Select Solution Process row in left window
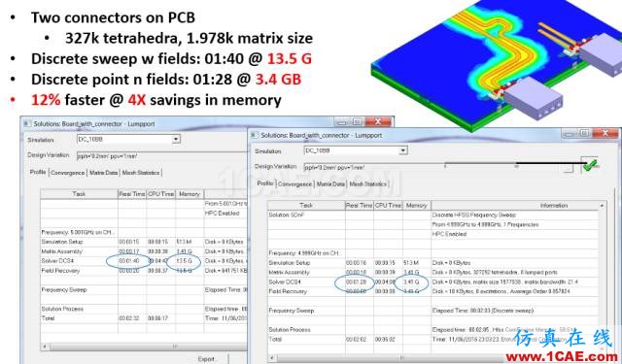The width and height of the screenshot is (622, 364). [144, 309]
